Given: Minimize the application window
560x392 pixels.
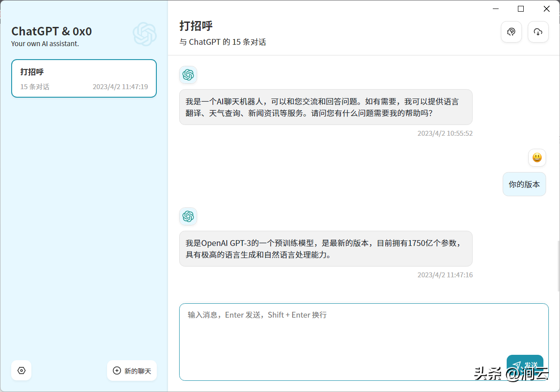Looking at the screenshot, I should click(x=495, y=9).
